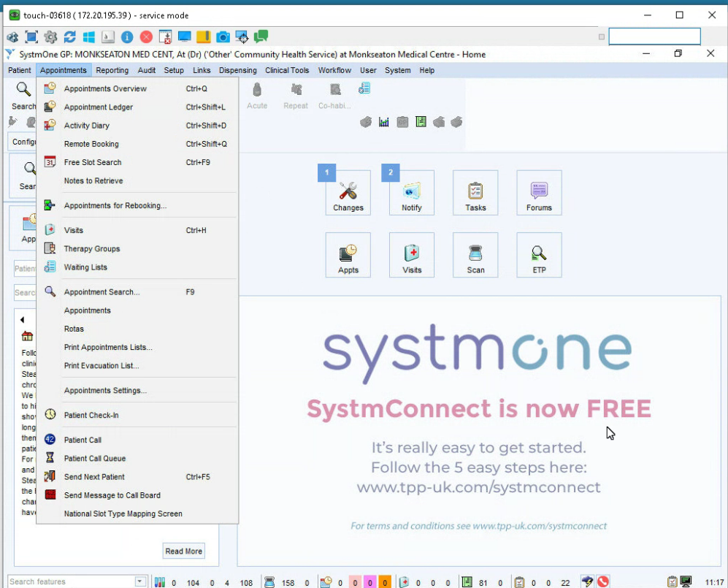Open the Reporting menu
728x588 pixels.
pos(112,70)
